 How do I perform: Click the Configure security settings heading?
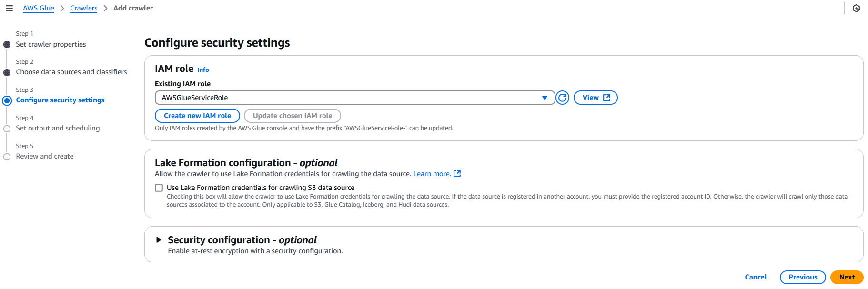(217, 43)
